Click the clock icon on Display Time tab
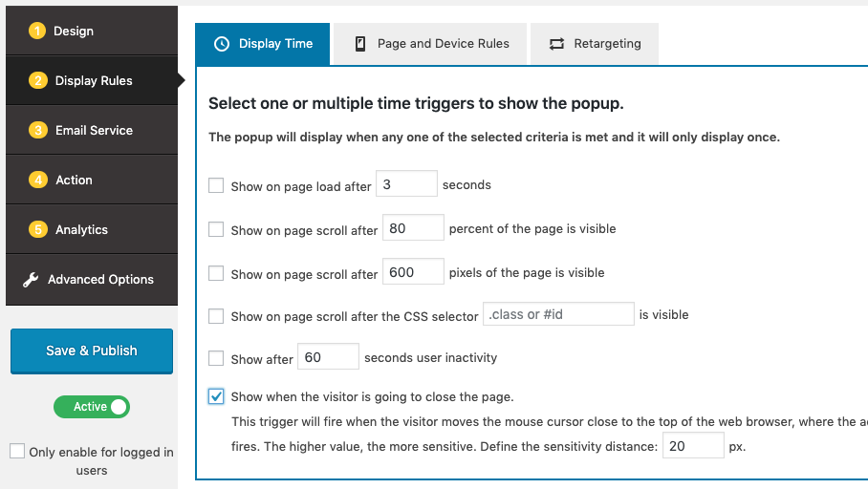The width and height of the screenshot is (868, 489). 222,44
